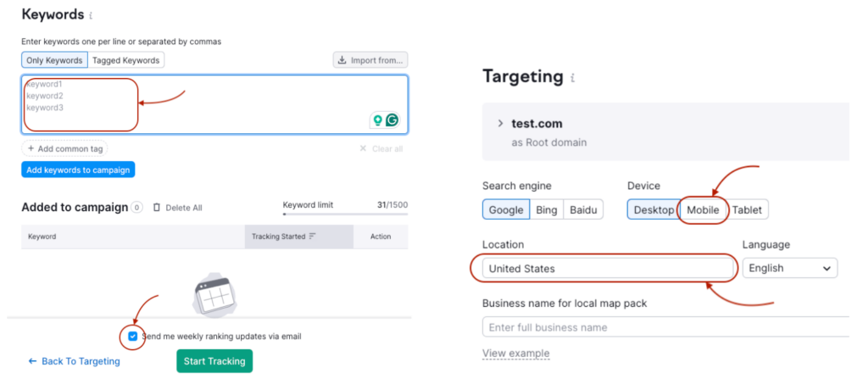Image resolution: width=868 pixels, height=390 pixels.
Task: Toggle weekly ranking updates email checkbox
Action: click(133, 337)
